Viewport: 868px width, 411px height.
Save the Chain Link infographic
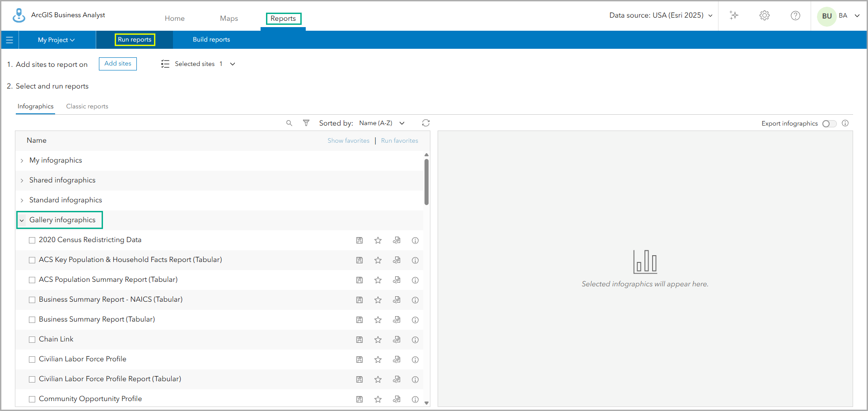point(359,340)
